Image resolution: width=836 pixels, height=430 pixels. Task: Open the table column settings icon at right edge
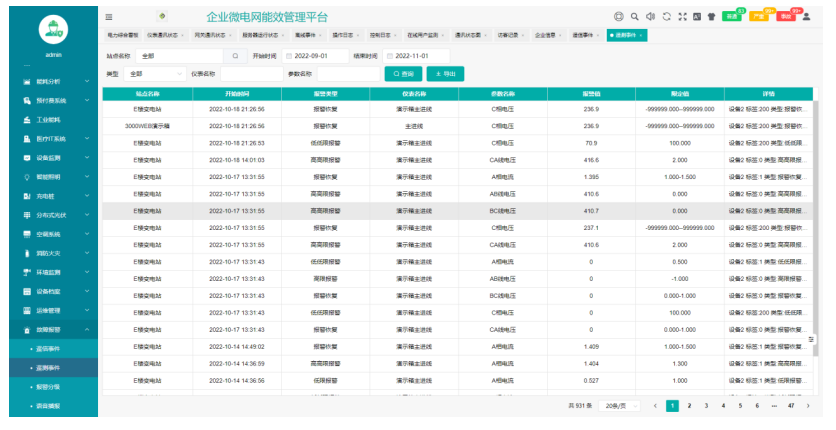coord(811,339)
